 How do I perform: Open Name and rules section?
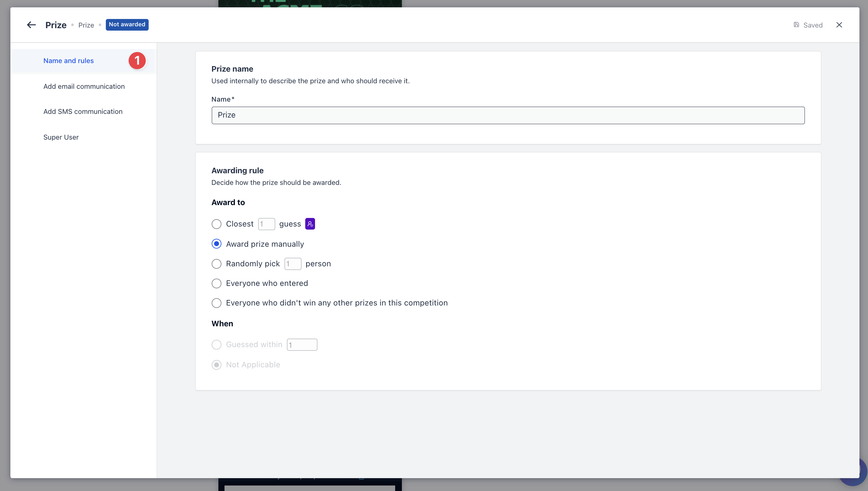click(69, 61)
